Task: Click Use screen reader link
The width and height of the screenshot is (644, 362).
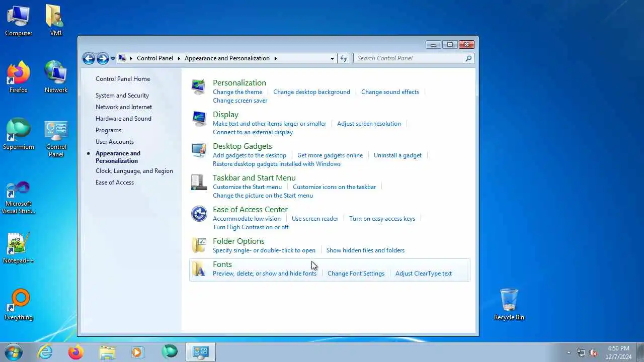Action: [x=315, y=219]
